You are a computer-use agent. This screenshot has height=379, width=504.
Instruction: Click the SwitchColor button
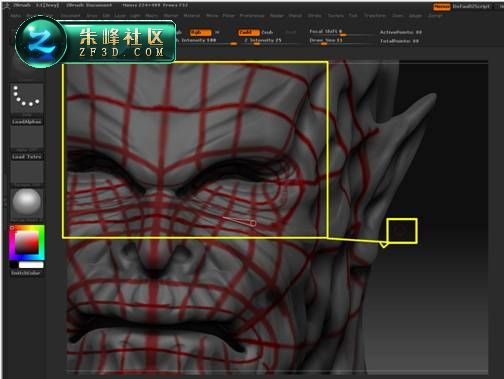(26, 273)
